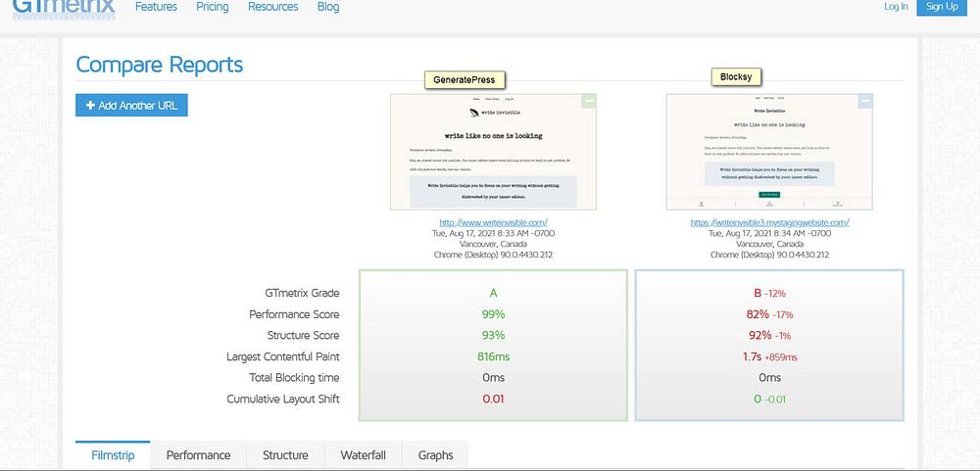Click the 92% -1% structure value
Screen dimensions: 980x471
769,336
